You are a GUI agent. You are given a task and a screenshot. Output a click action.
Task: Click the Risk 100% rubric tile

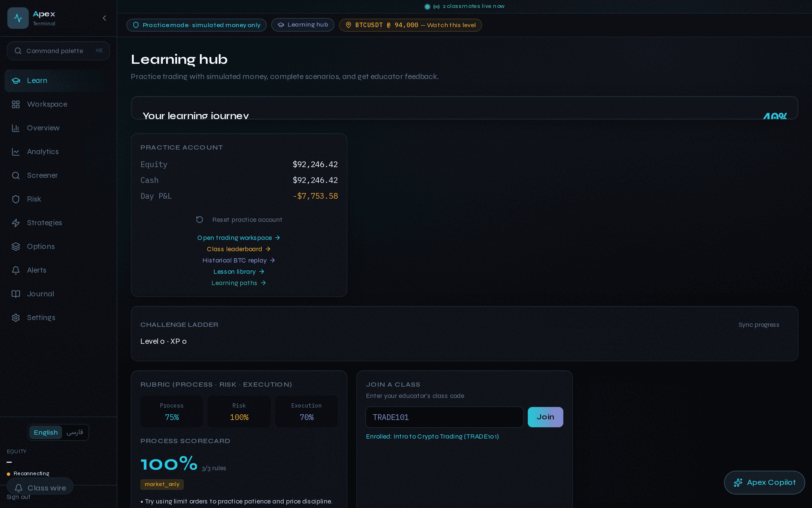tap(239, 411)
